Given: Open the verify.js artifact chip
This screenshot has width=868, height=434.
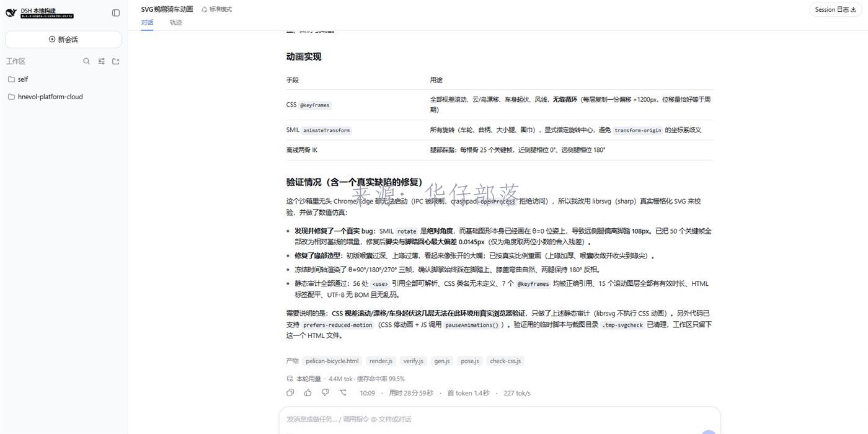Looking at the screenshot, I should click(413, 361).
